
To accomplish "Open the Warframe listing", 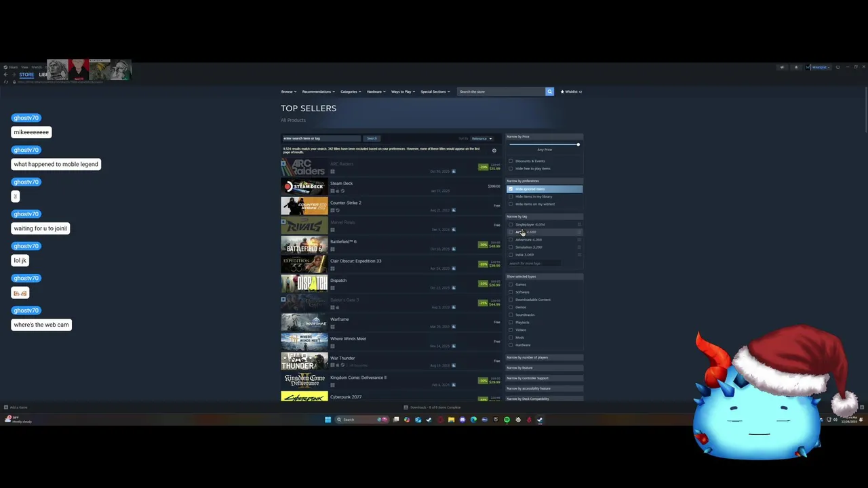I will tap(392, 322).
